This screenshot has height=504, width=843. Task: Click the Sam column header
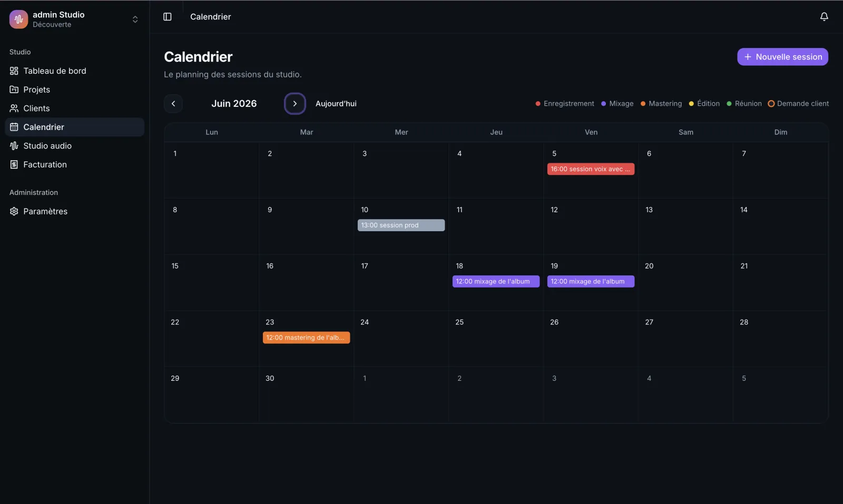[686, 132]
